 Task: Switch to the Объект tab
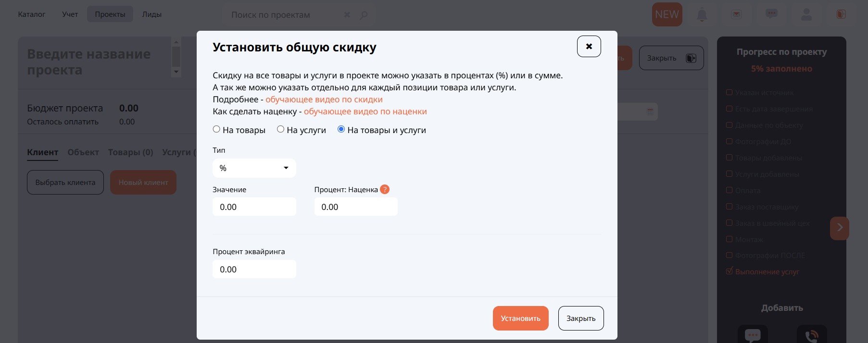coord(83,152)
